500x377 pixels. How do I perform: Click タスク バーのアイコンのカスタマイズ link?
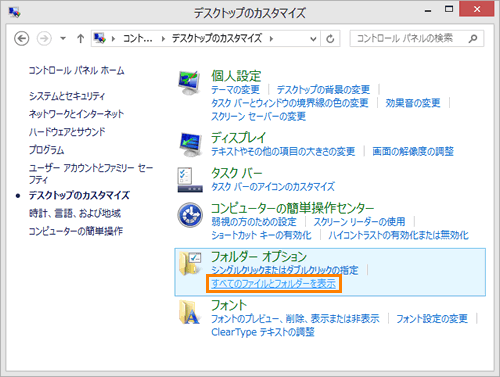(x=273, y=187)
